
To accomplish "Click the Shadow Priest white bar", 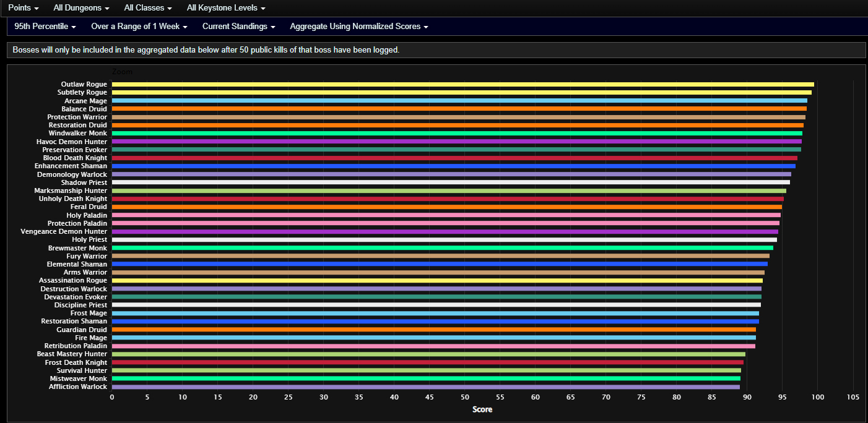I will click(451, 182).
